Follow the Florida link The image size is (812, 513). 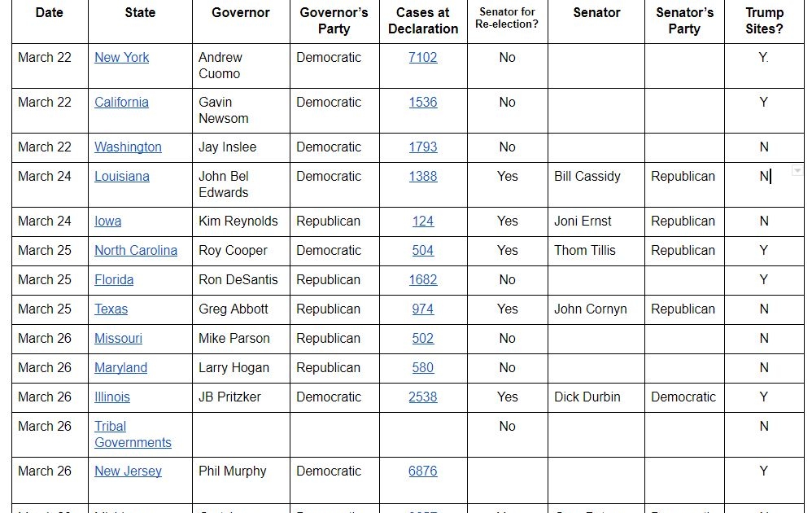coord(114,280)
